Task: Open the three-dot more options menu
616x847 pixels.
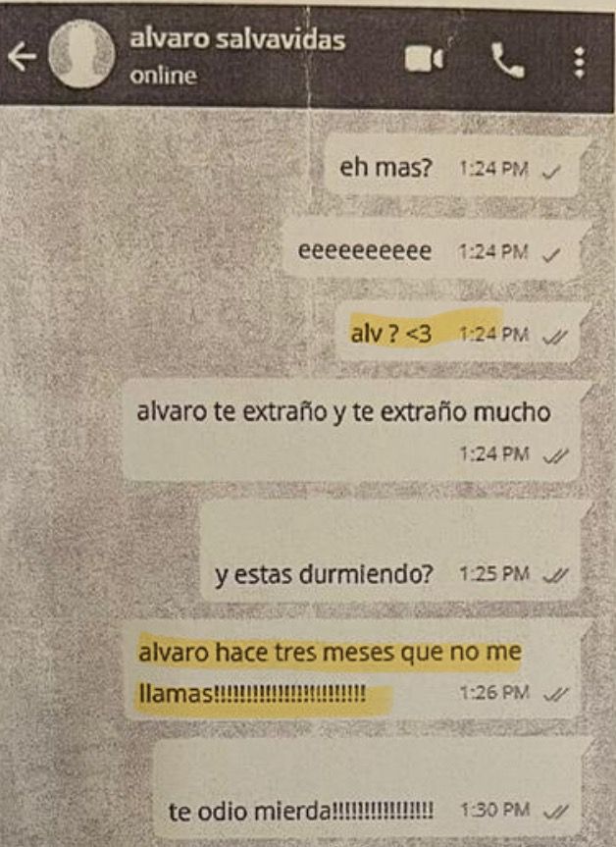Action: click(x=580, y=63)
